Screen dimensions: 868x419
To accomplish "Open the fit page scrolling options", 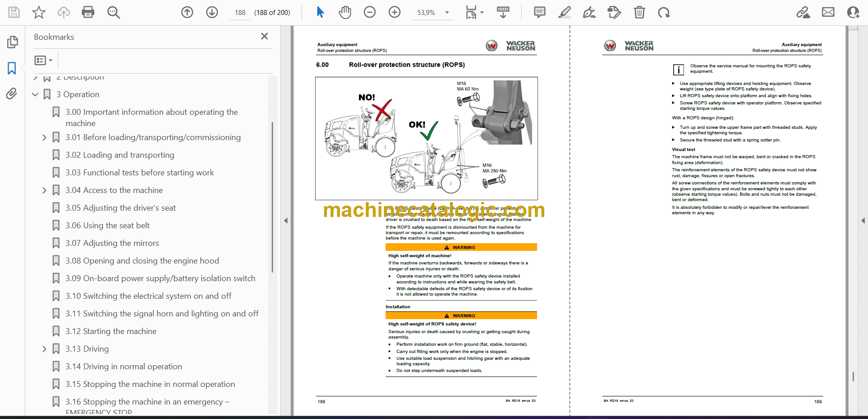I will coord(474,12).
